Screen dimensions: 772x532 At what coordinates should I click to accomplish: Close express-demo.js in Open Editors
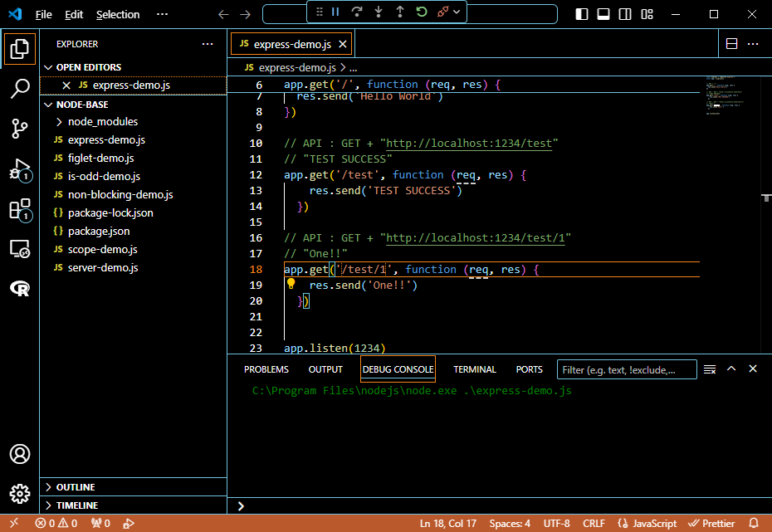[66, 85]
